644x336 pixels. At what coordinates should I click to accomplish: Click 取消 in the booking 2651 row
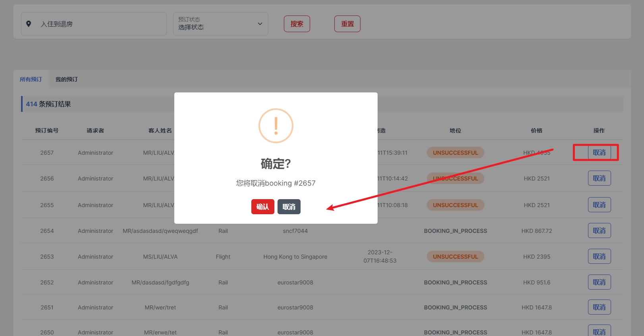599,307
